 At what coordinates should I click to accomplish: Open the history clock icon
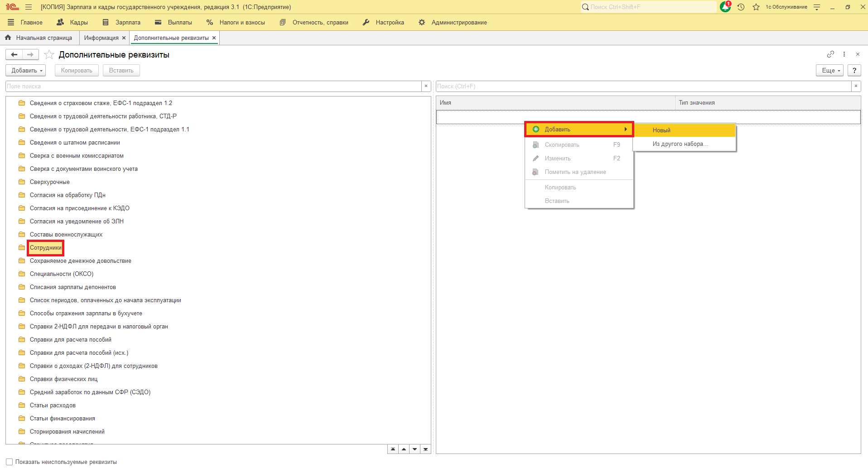(741, 7)
